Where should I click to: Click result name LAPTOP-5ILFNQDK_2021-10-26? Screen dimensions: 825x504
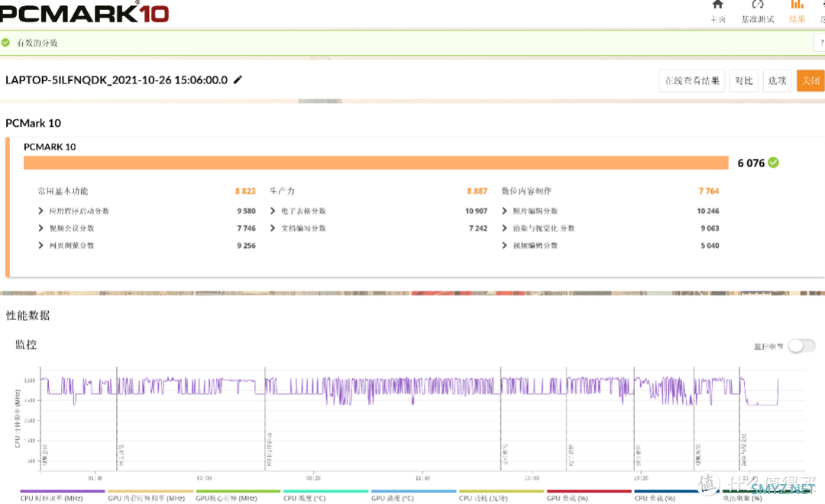point(116,80)
